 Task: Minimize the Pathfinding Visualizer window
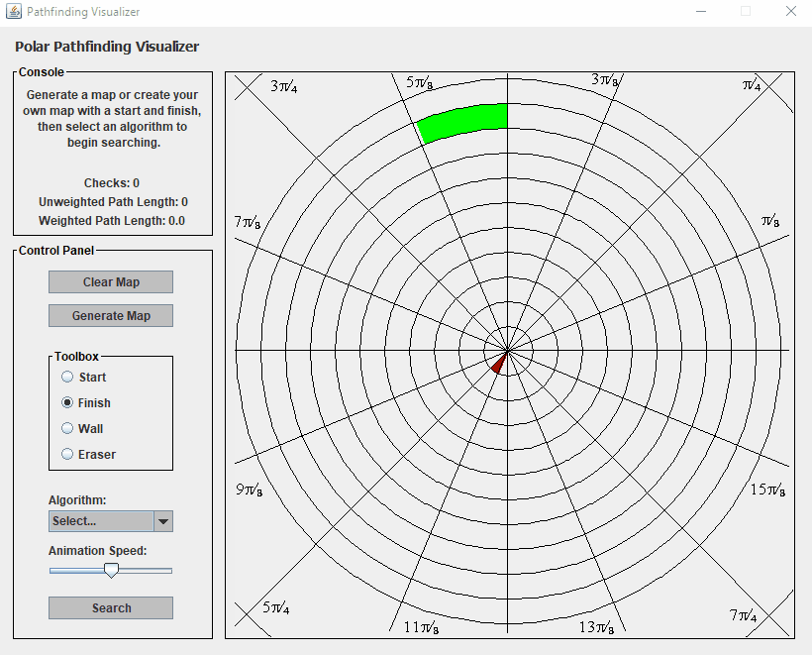[x=701, y=12]
